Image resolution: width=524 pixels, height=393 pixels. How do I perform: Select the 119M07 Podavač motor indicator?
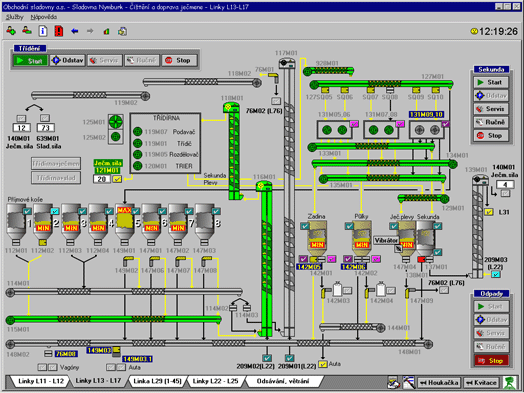point(138,132)
